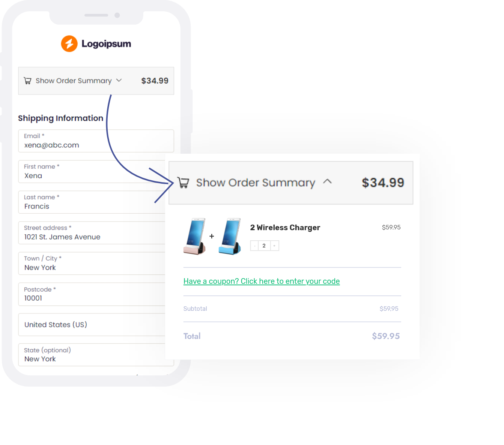Click the blue wireless charger product image
Screen dimensions: 504x445
point(230,236)
